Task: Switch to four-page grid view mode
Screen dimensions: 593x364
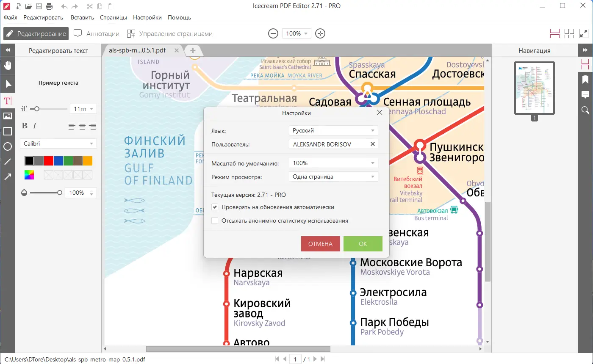Action: (569, 33)
